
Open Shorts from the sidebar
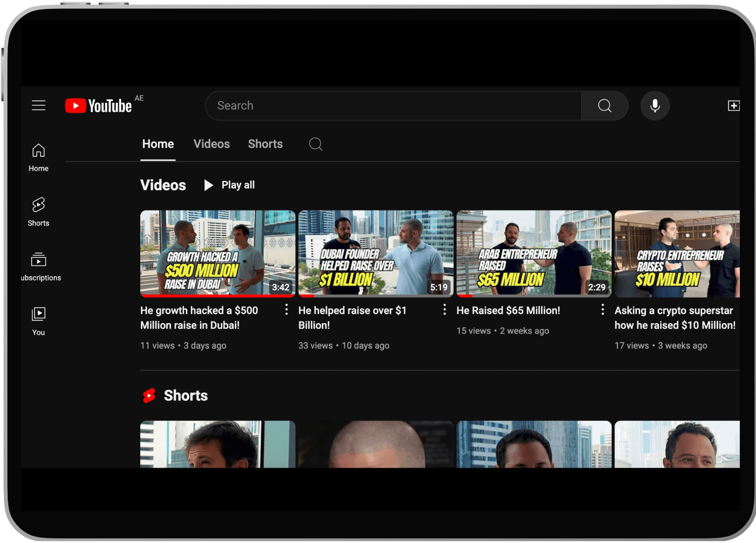coord(39,212)
